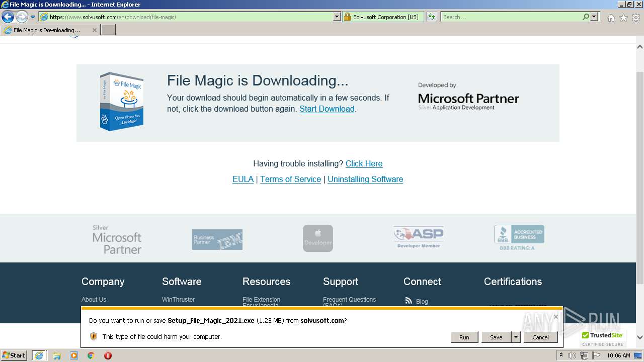644x362 pixels.
Task: Click the page scroll up arrow
Action: [x=640, y=47]
